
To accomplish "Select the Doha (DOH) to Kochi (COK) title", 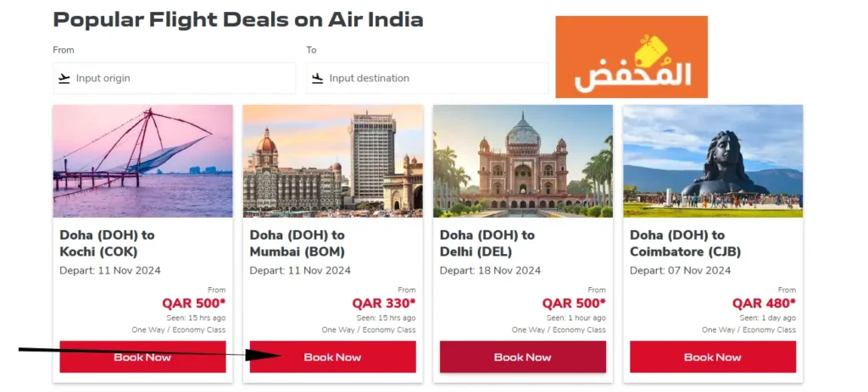I will [107, 243].
